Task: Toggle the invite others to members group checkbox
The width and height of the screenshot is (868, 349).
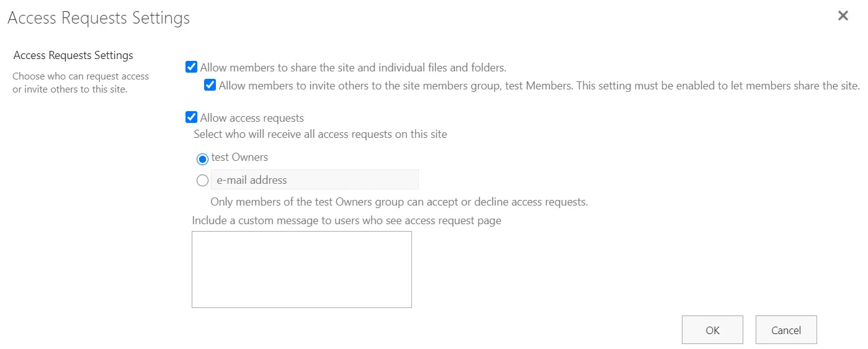Action: [210, 85]
